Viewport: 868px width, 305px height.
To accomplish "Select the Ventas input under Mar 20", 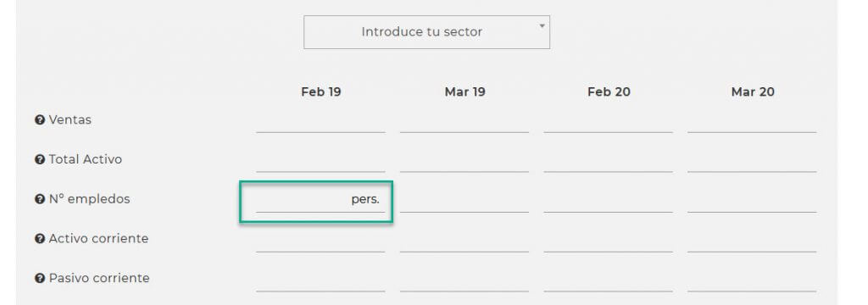I will [x=753, y=120].
